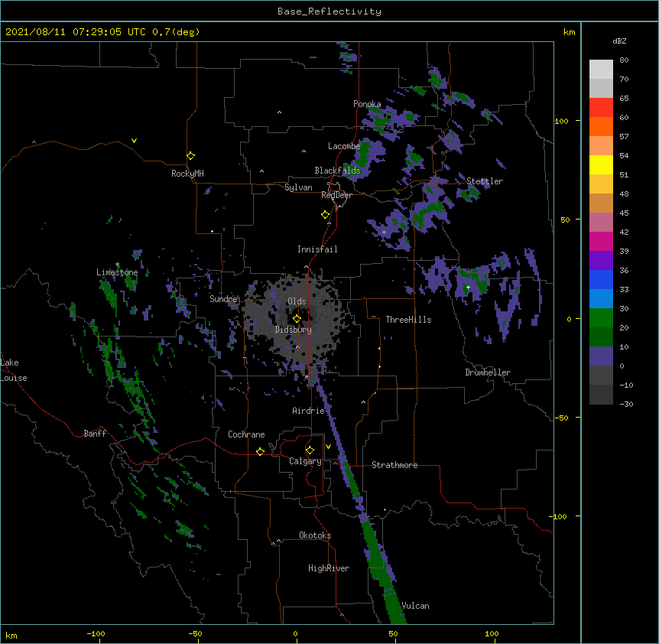Viewport: 659px width, 644px height.
Task: Click the Cochrane town label
Action: click(x=246, y=434)
